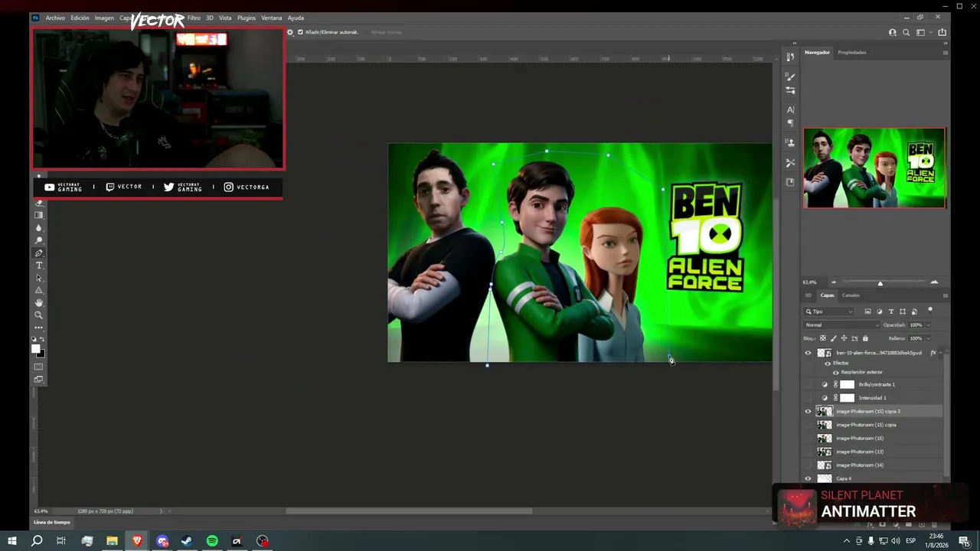980x551 pixels.
Task: Open the Opacidad value dropdown arrow
Action: 929,325
